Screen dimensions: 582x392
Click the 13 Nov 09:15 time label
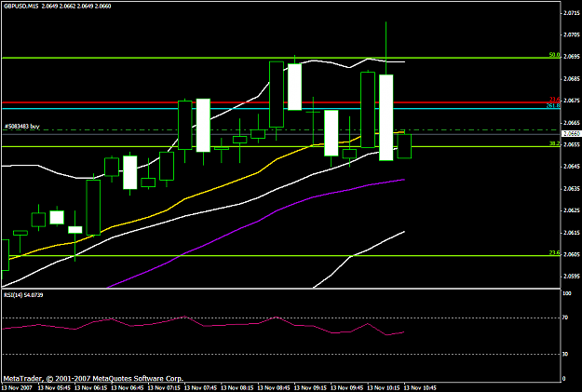tap(308, 388)
